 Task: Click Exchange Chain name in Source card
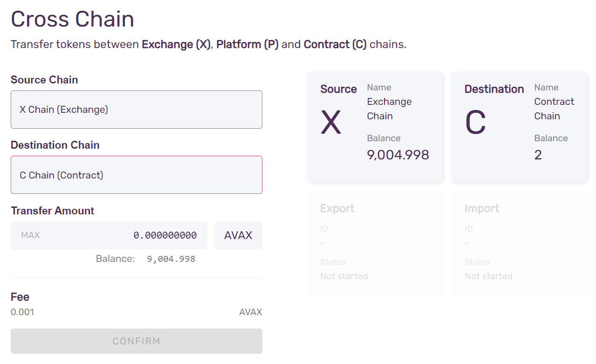pos(389,109)
